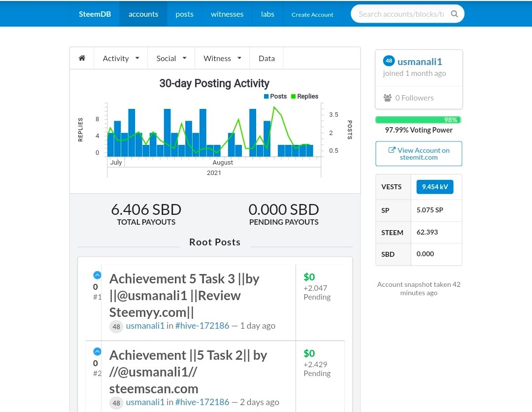The width and height of the screenshot is (532, 412).
Task: Click the 0.000 SBD pending payouts value
Action: point(284,209)
